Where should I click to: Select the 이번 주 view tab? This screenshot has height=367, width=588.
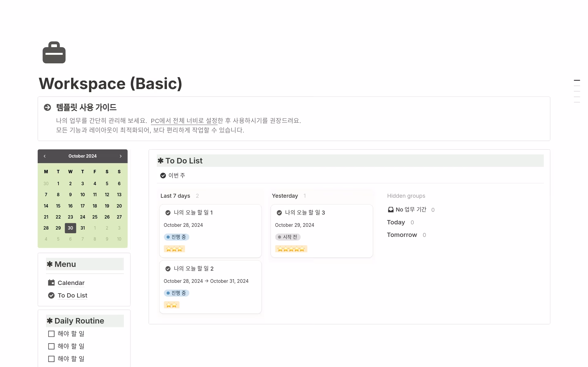(173, 175)
